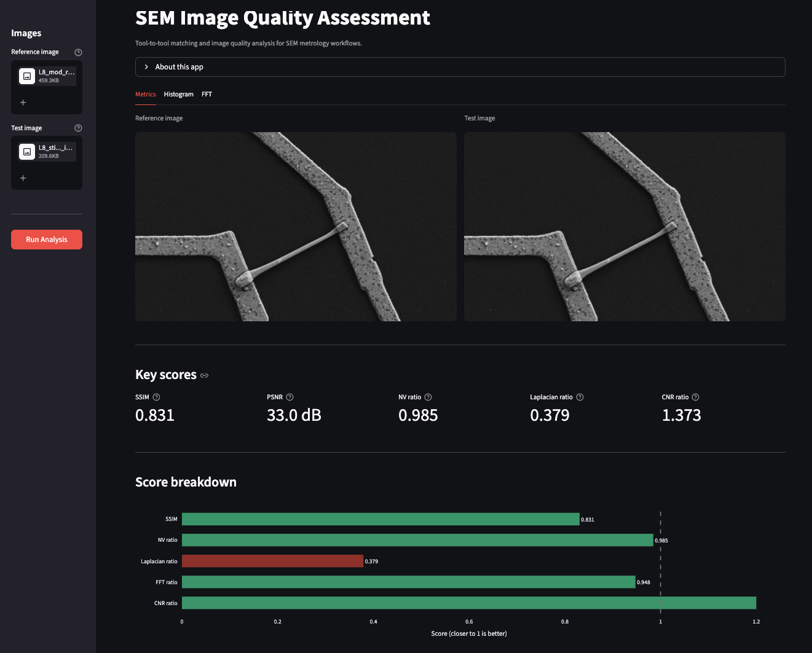Click the Laplacian ratio help icon
This screenshot has height=653, width=812.
click(580, 397)
